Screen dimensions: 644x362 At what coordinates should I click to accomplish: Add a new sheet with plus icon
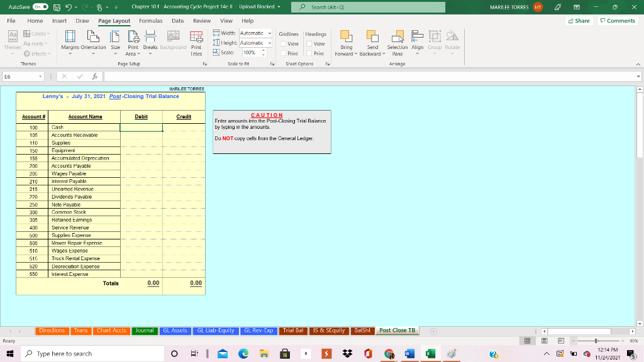[x=433, y=331]
